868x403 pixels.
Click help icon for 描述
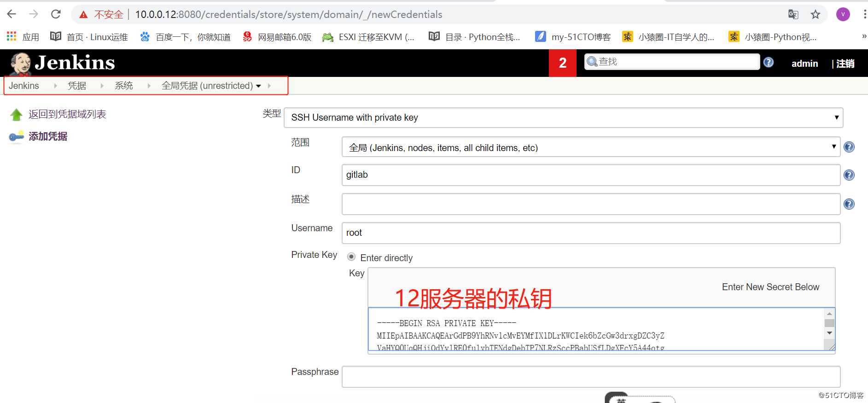[849, 204]
